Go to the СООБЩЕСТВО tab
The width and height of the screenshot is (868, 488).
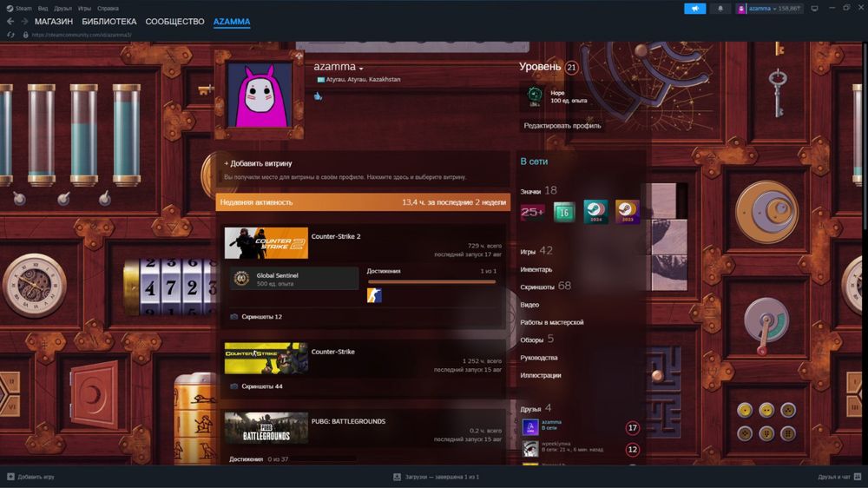[175, 22]
